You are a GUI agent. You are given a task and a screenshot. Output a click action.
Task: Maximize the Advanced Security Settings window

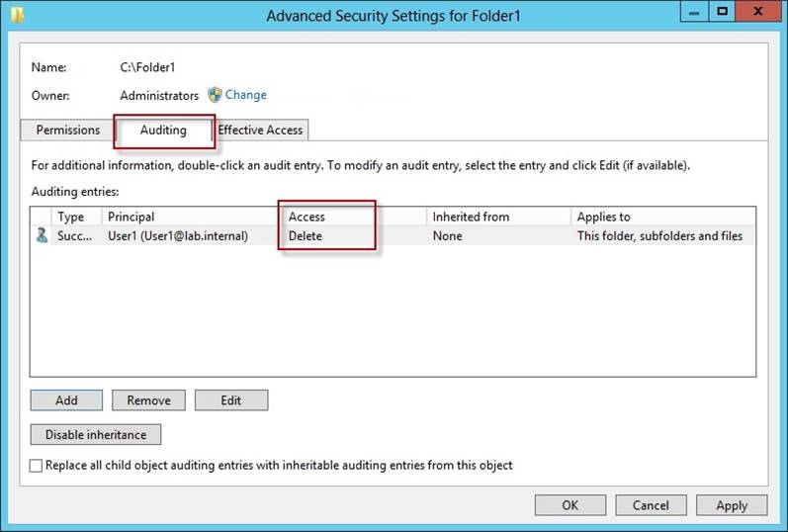click(722, 12)
